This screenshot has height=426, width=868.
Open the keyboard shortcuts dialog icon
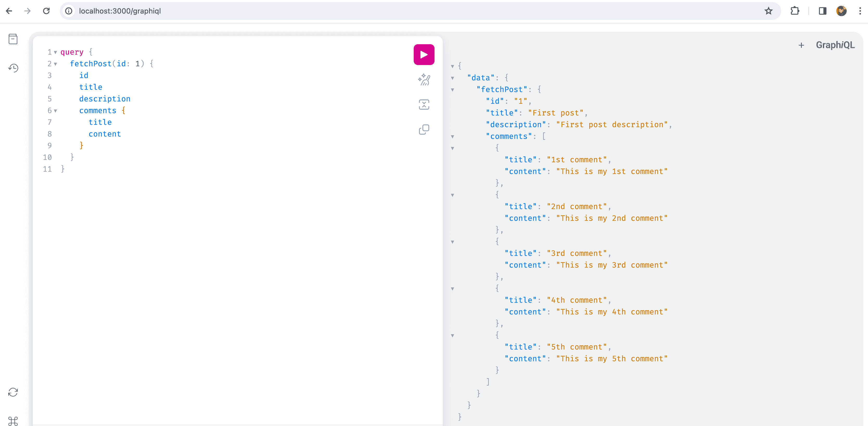tap(13, 421)
